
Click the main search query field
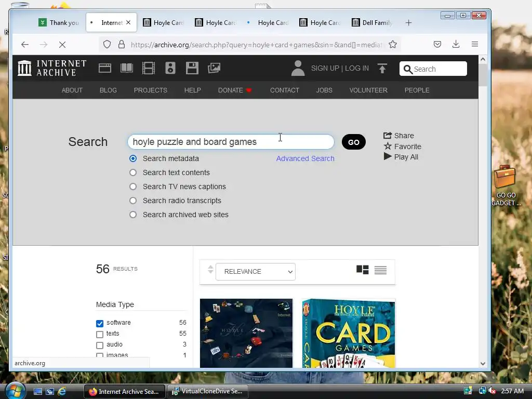click(231, 142)
